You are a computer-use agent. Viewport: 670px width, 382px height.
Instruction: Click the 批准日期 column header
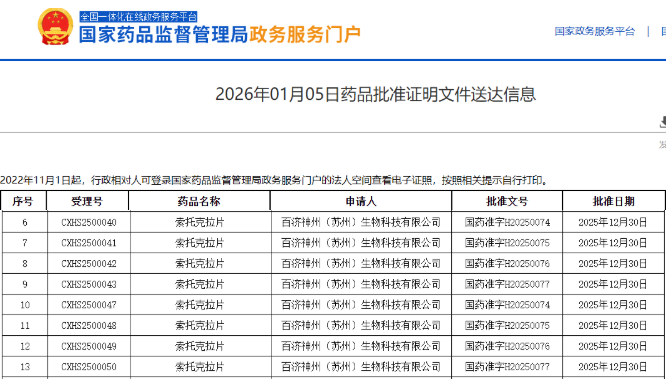point(613,201)
